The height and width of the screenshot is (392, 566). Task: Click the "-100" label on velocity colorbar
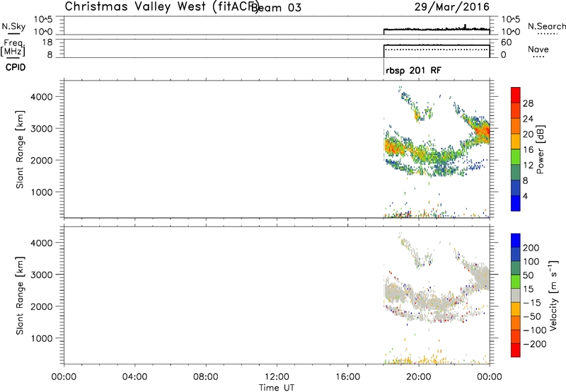click(x=535, y=330)
